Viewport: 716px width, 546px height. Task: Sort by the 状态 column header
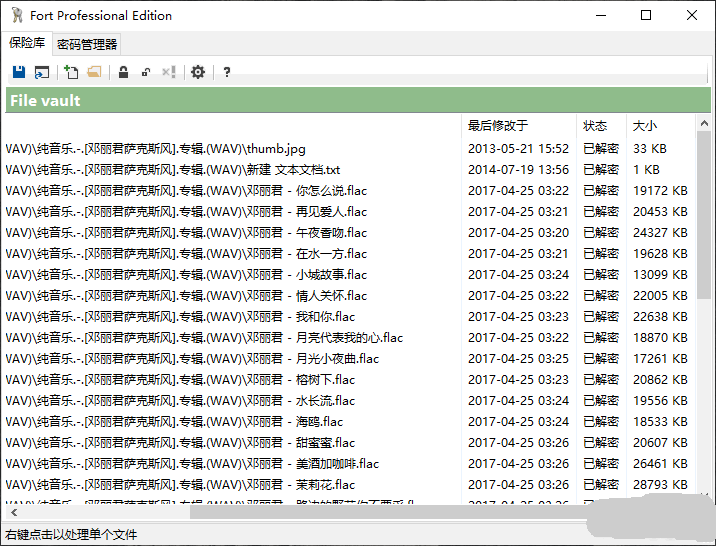coord(595,126)
